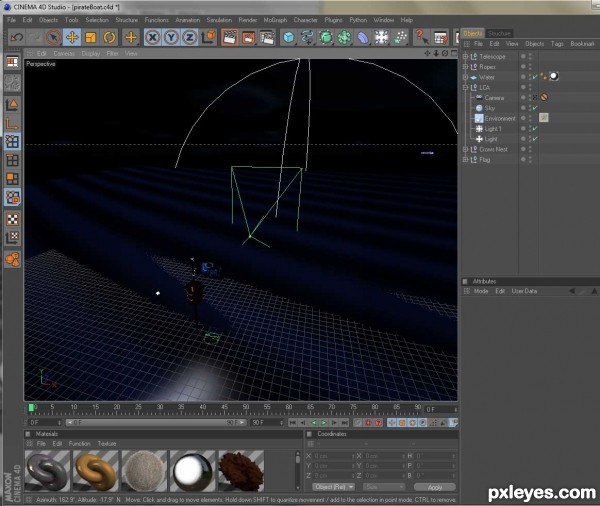Open the Simulation menu
600x506 pixels.
click(219, 20)
